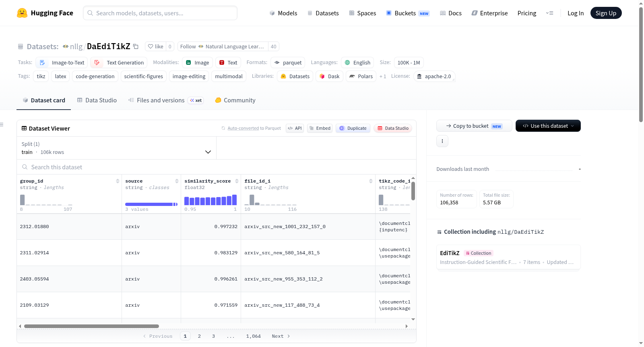Expand the left sidebar menu icon
644x347 pixels.
click(2, 125)
